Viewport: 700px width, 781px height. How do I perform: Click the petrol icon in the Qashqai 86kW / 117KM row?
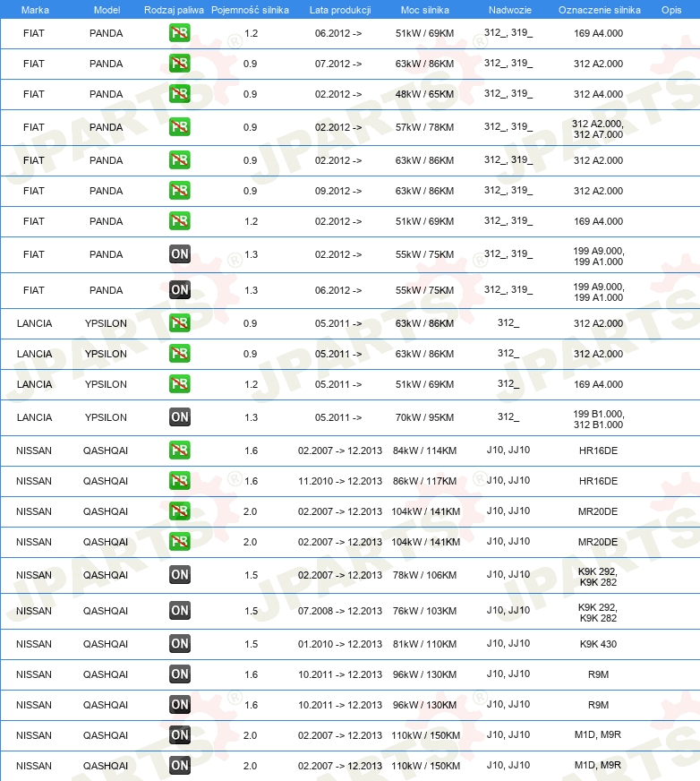179,481
